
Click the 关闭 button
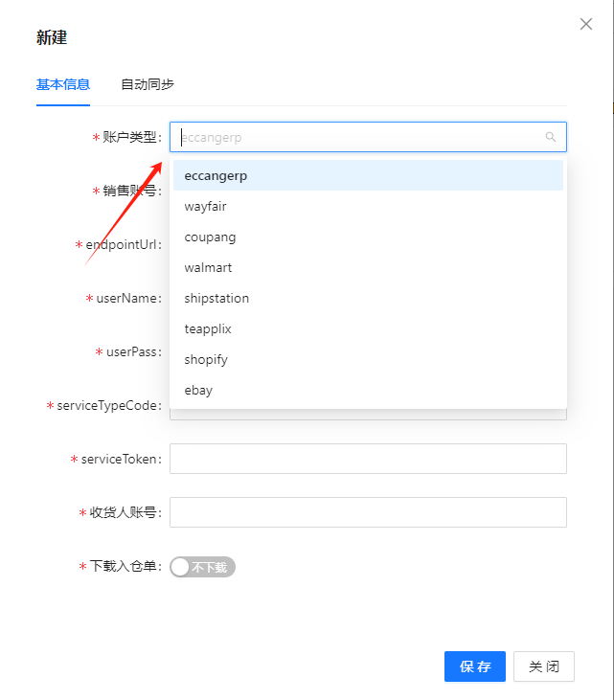[x=544, y=666]
